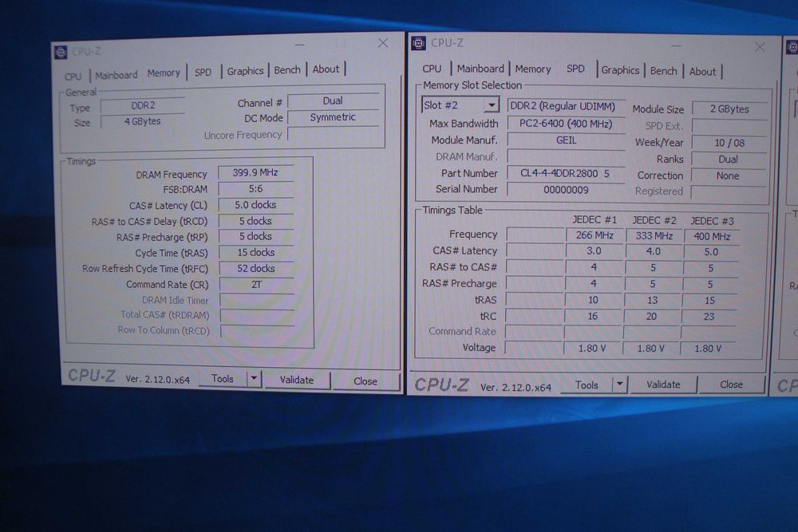Click the CPU-Z app icon in SPD window title bar
The width and height of the screenshot is (798, 532).
[x=418, y=43]
